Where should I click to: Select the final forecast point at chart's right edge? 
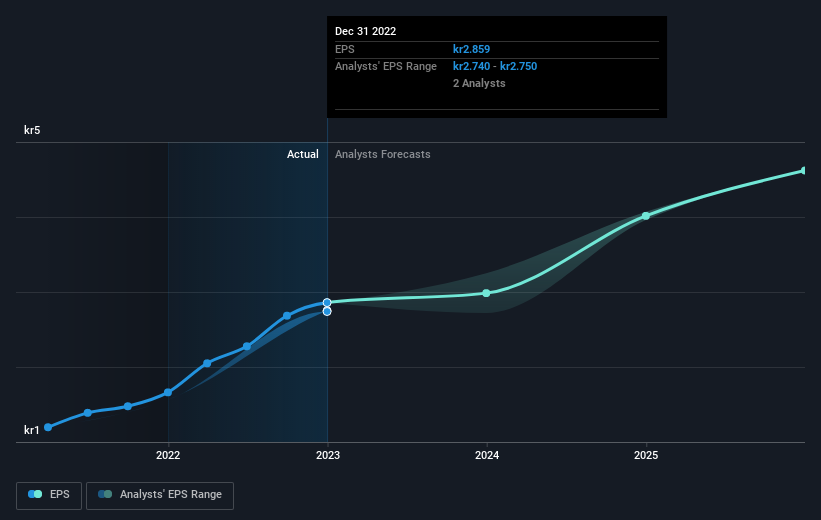804,171
